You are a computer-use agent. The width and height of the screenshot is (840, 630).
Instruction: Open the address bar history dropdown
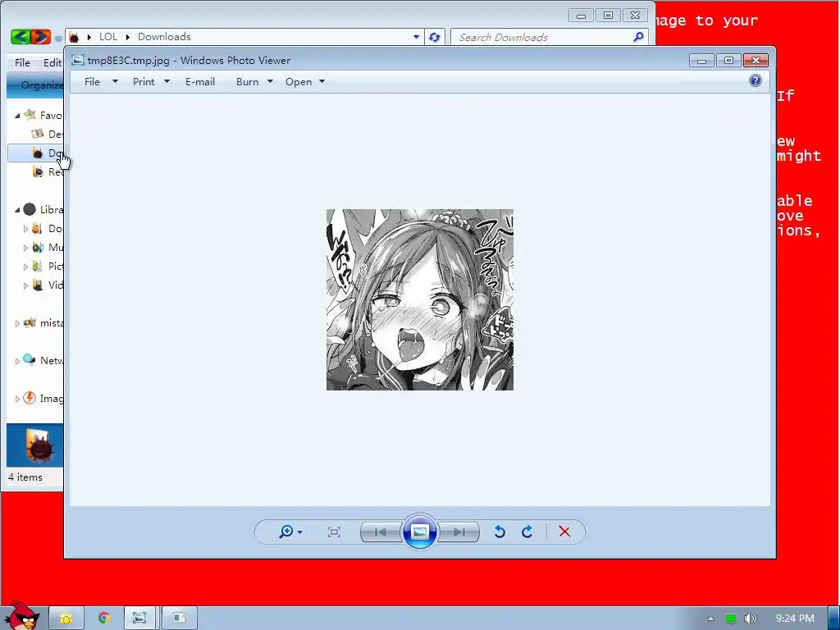click(x=416, y=37)
